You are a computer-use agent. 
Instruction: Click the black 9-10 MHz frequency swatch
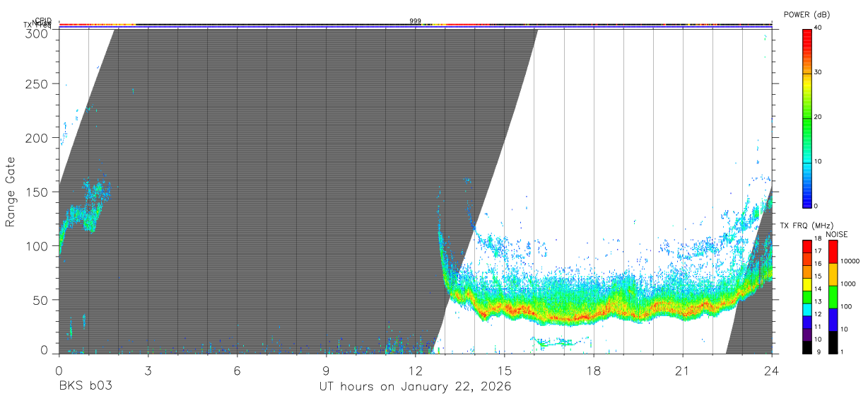point(807,347)
